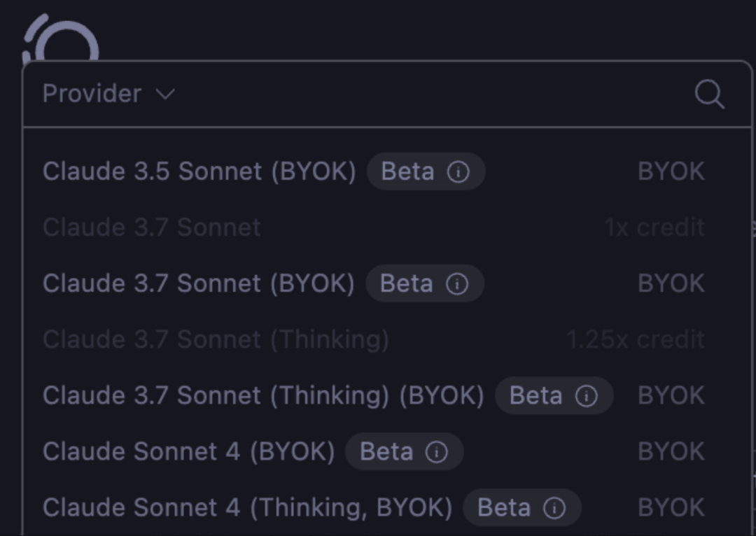Click the loading spinner icon at top
Viewport: 756px width, 536px height.
pyautogui.click(x=62, y=42)
